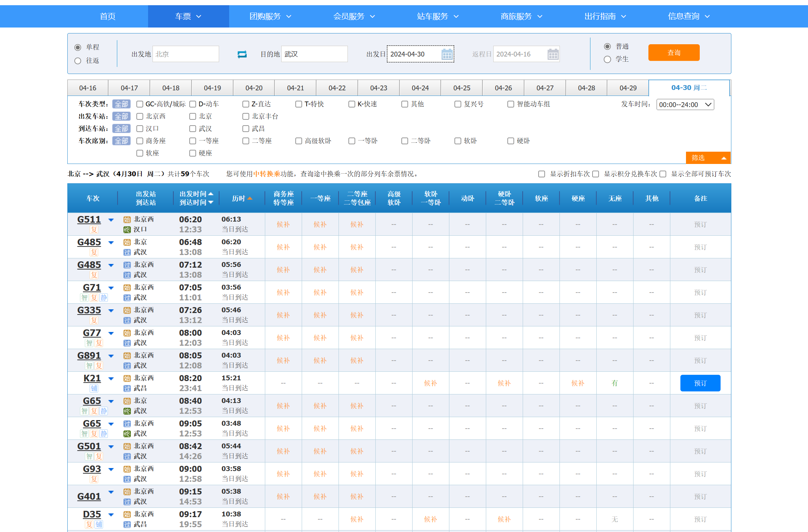808x532 pixels.
Task: Check the GC-高铁/城际 train type box
Action: click(x=140, y=104)
